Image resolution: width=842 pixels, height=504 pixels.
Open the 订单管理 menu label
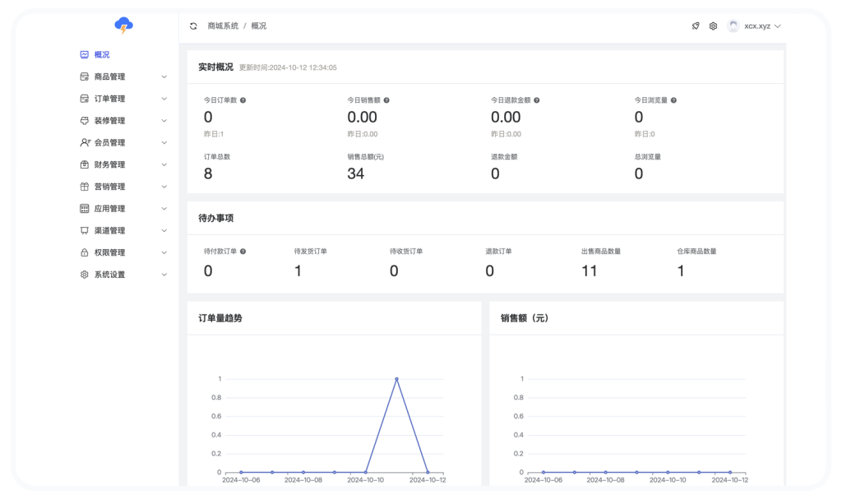point(109,99)
